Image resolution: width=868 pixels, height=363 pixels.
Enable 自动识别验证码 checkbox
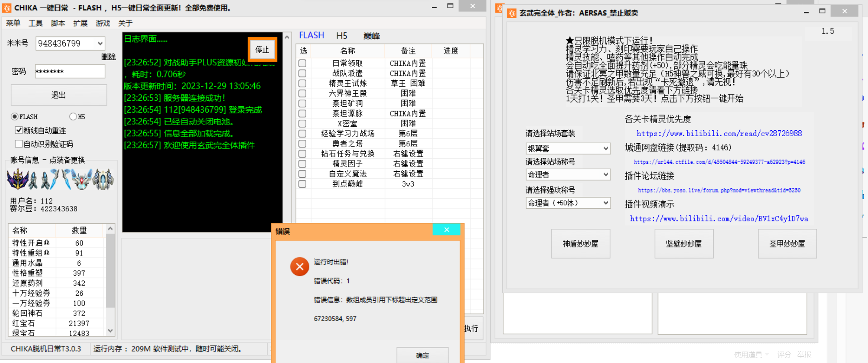click(x=19, y=144)
